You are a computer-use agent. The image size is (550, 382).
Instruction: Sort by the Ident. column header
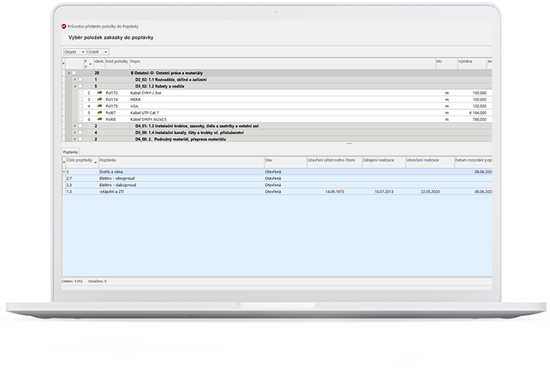click(x=99, y=63)
